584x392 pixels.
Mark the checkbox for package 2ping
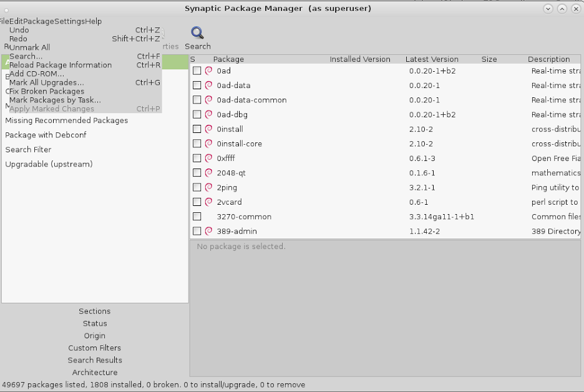tap(197, 187)
